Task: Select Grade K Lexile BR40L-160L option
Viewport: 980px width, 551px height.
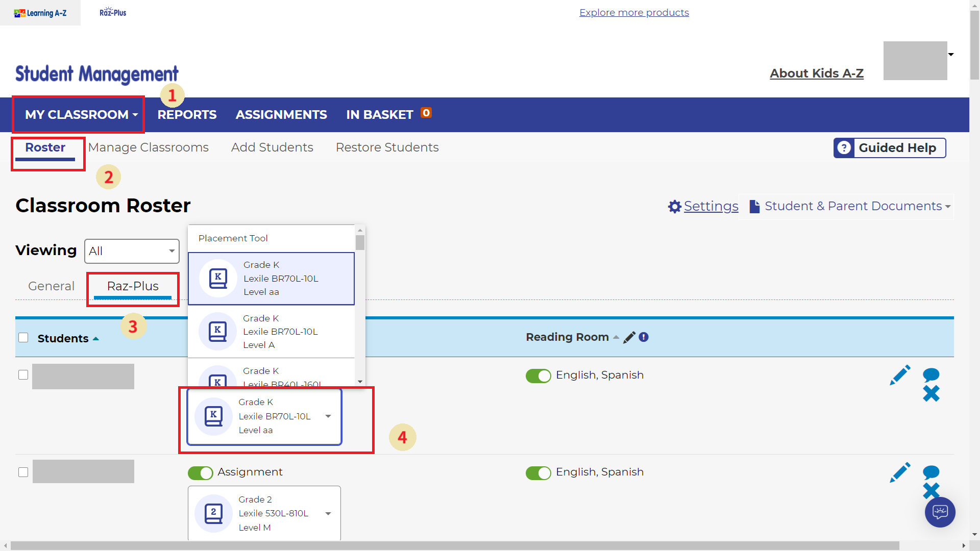Action: [271, 373]
